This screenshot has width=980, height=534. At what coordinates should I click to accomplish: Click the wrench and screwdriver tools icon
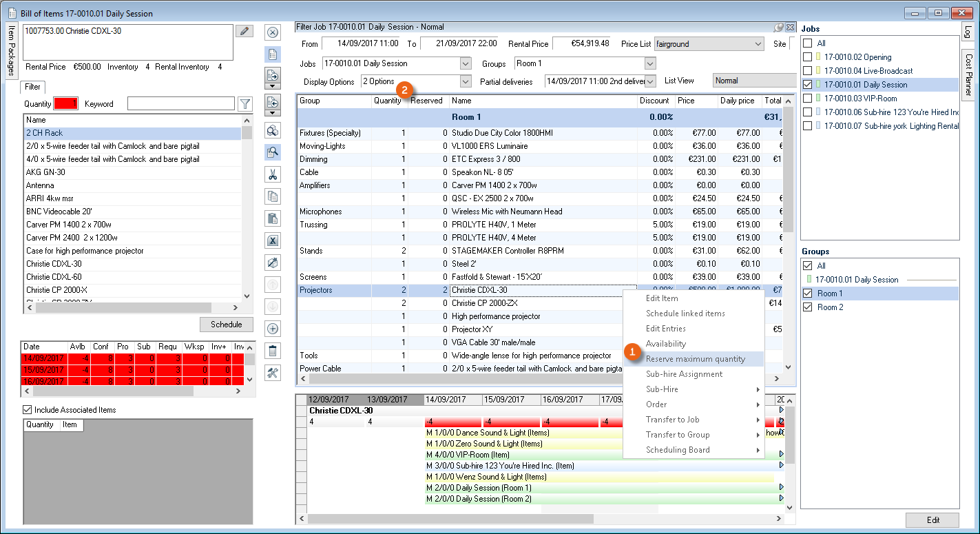click(273, 373)
